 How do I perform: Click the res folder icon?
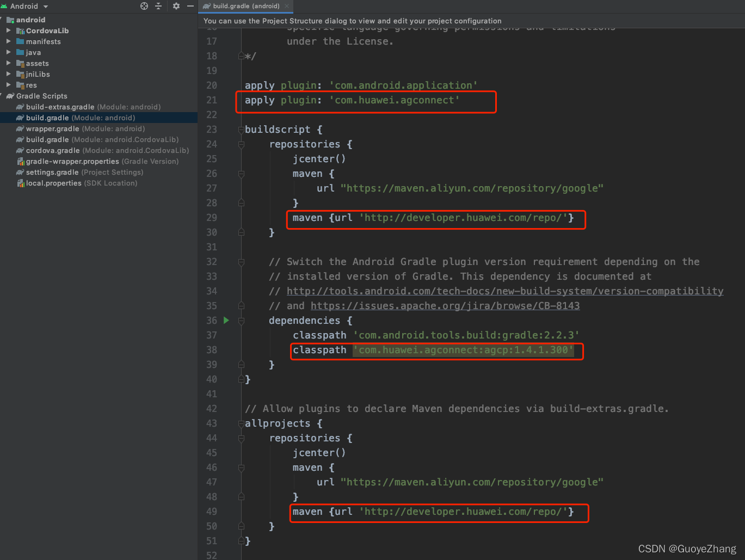click(21, 85)
